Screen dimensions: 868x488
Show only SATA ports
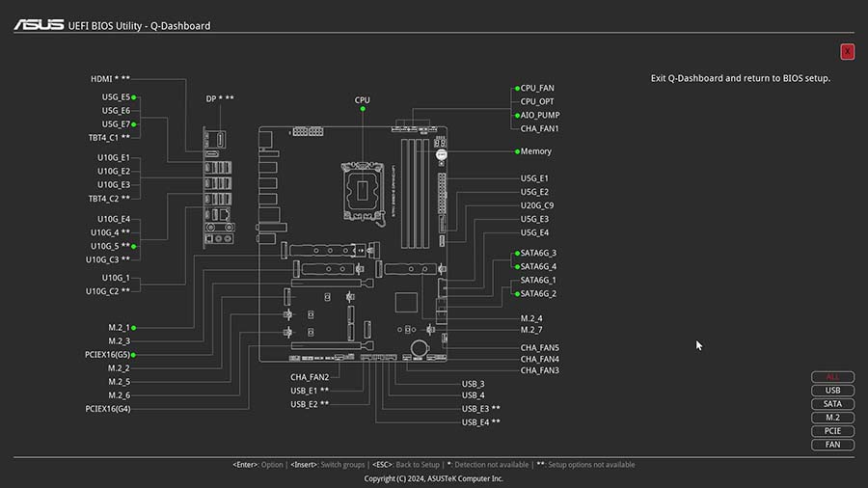(x=832, y=404)
